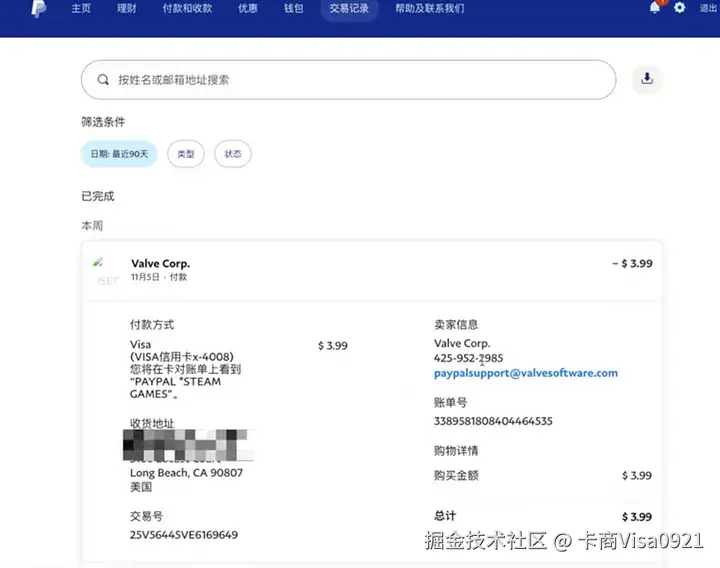
Task: Open the 钱包 menu item
Action: (293, 8)
